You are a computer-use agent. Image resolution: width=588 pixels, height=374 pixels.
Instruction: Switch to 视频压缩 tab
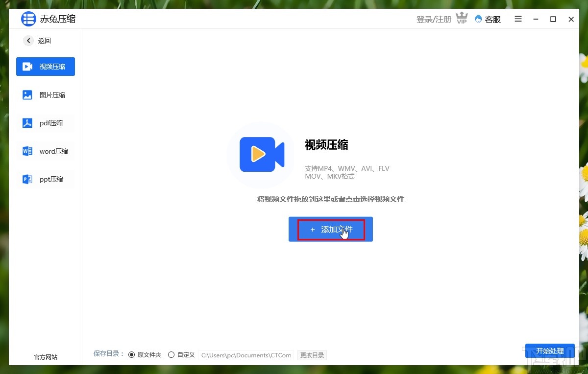[46, 67]
